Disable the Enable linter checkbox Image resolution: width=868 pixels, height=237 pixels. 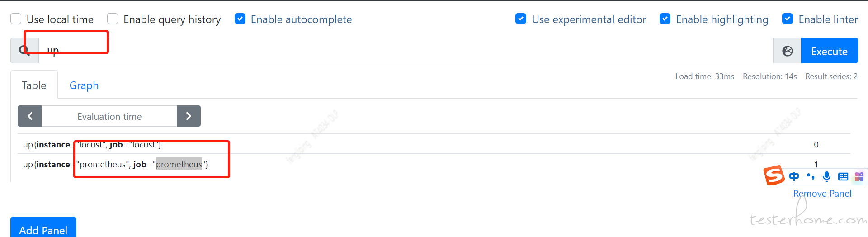(788, 19)
